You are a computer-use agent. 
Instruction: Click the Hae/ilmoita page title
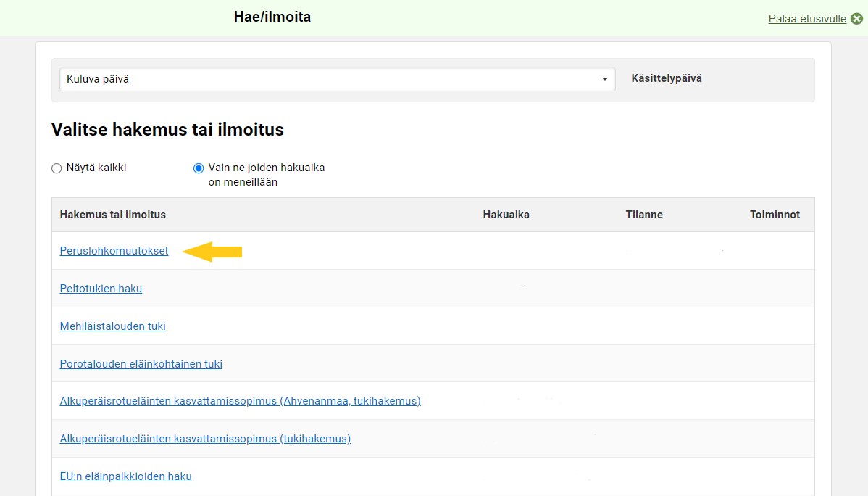pos(272,16)
